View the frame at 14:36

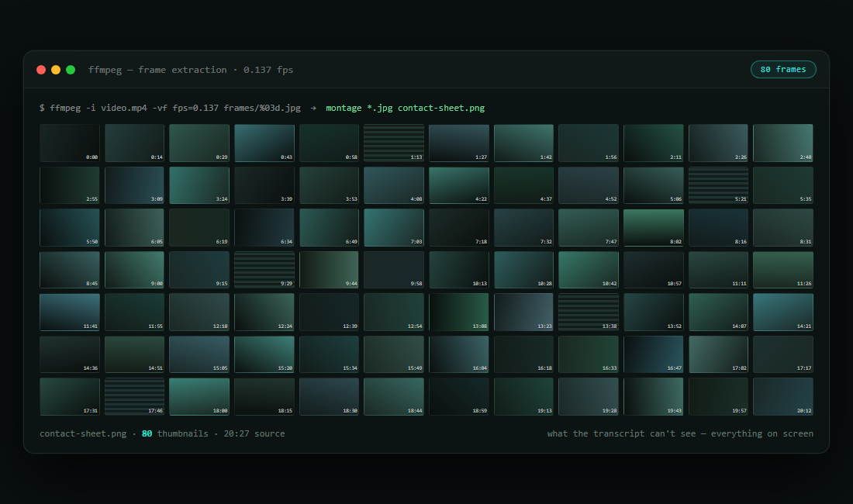tap(70, 354)
